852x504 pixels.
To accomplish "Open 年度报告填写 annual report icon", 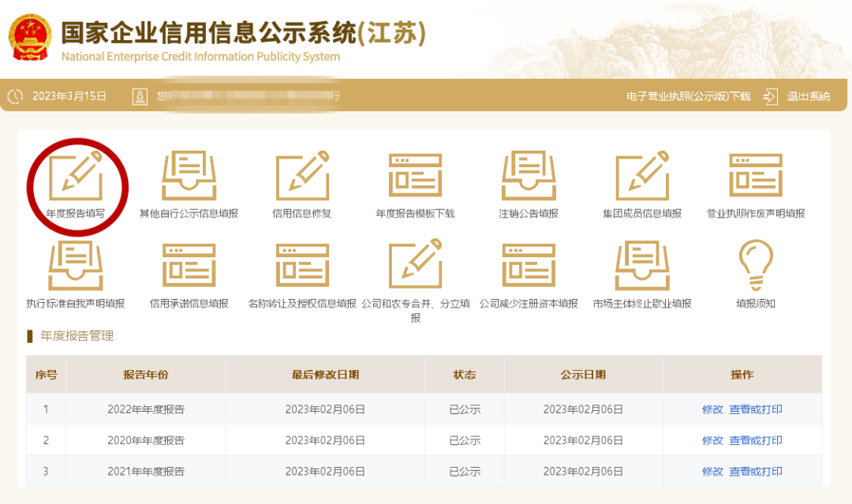I will [x=76, y=175].
